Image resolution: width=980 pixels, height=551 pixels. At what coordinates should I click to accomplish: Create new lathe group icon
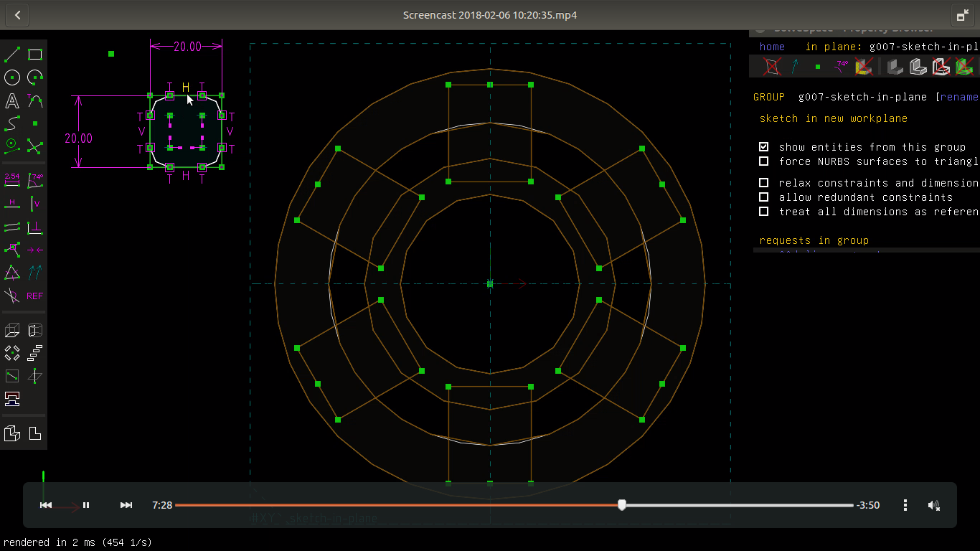tap(35, 330)
